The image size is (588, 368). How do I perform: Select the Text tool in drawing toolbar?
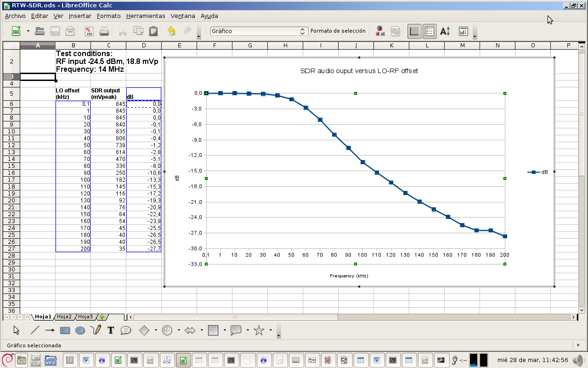pyautogui.click(x=111, y=330)
